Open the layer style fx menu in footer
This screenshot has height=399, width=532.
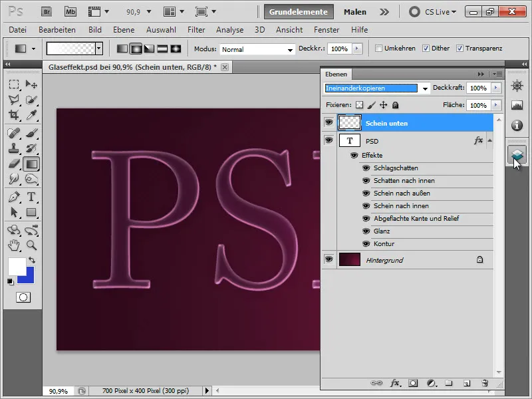coord(395,383)
